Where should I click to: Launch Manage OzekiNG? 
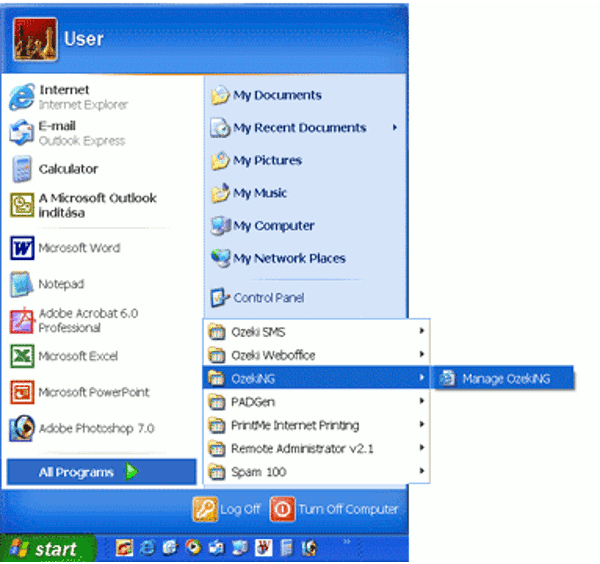point(504,378)
